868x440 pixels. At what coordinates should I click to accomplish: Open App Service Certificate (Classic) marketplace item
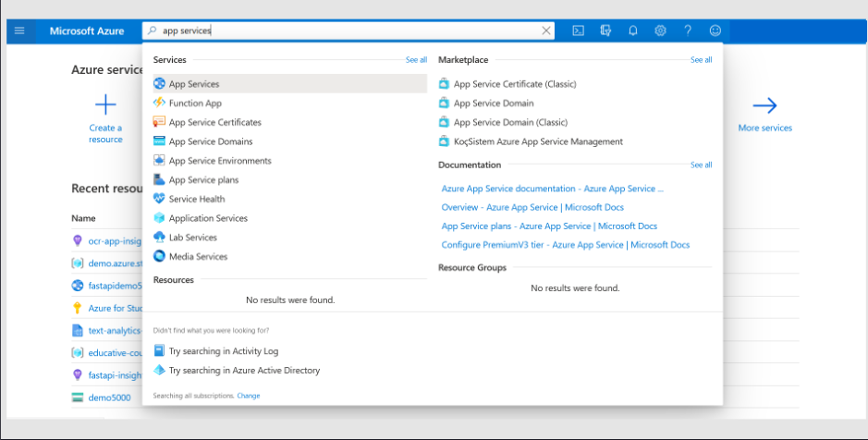tap(515, 84)
